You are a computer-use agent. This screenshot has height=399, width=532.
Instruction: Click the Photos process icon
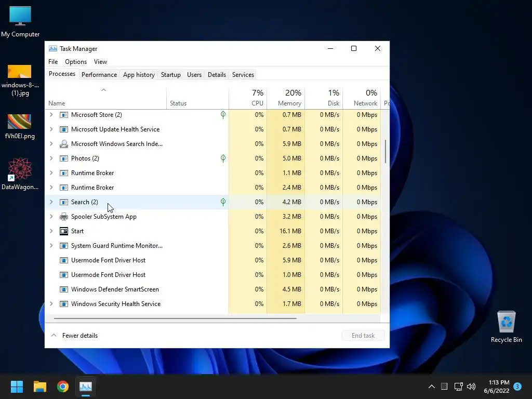coord(64,158)
